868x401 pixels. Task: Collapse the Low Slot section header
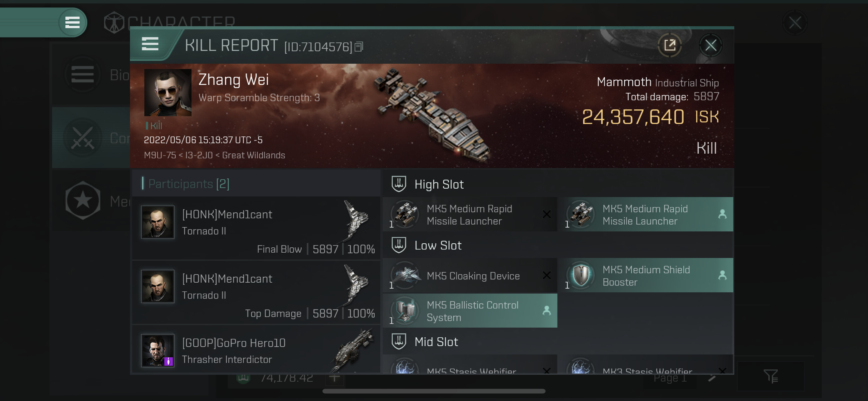coord(438,245)
